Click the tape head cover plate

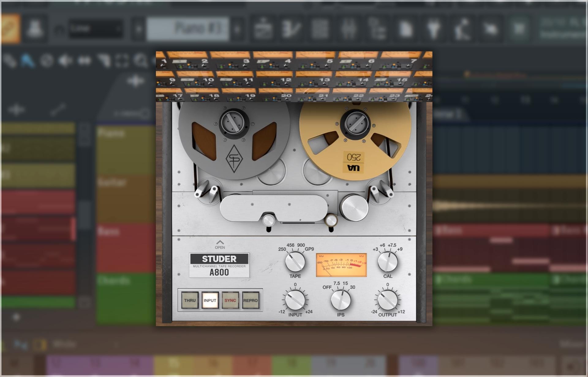[273, 208]
